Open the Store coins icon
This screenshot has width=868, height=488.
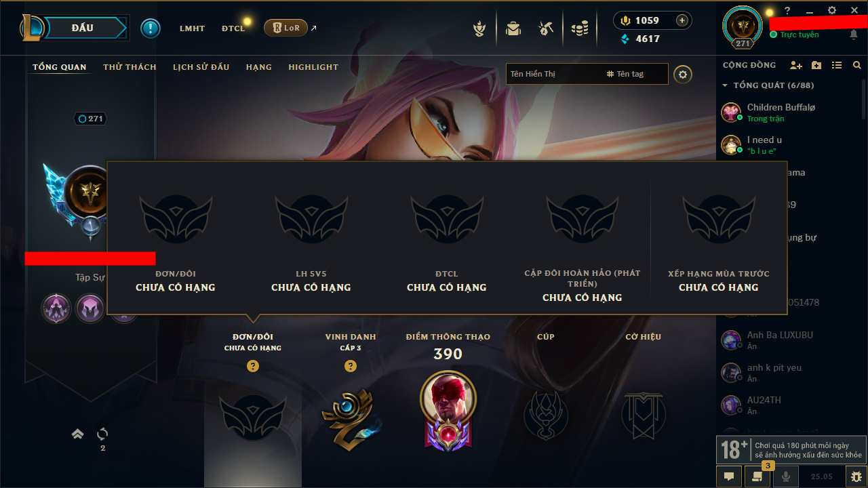tap(579, 28)
